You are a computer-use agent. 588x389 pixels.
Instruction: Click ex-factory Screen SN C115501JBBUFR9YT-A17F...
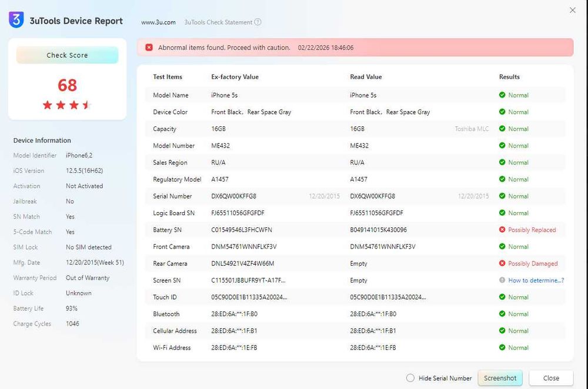248,280
